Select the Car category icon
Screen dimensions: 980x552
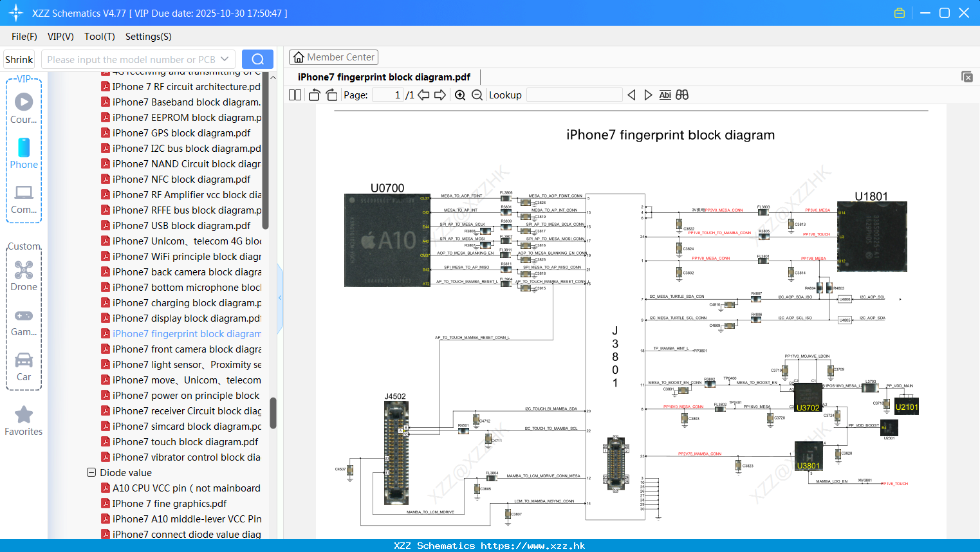click(24, 367)
